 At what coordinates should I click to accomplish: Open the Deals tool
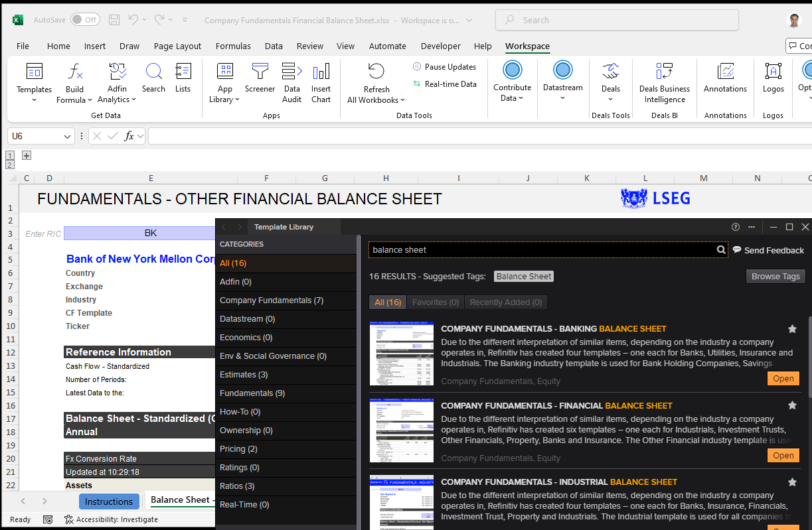pyautogui.click(x=611, y=82)
